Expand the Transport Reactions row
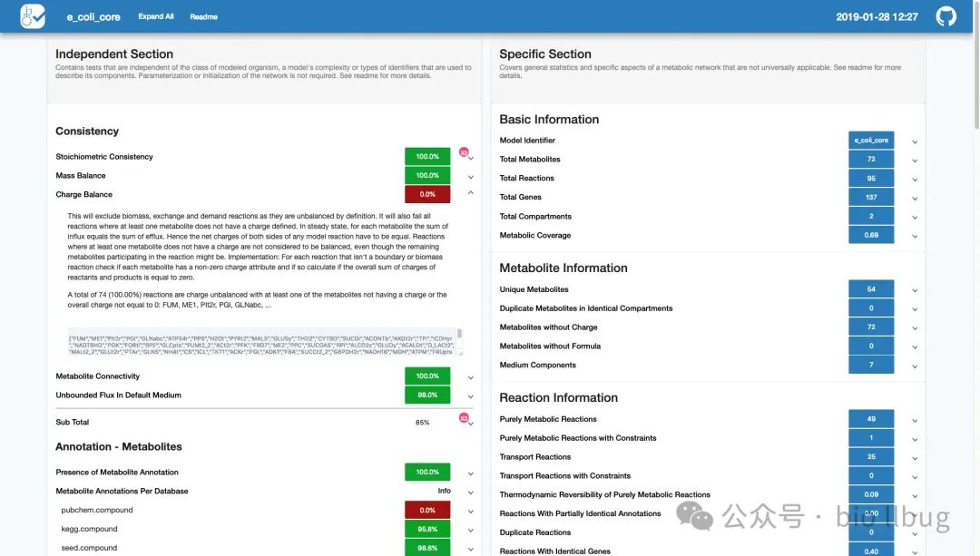 [915, 458]
